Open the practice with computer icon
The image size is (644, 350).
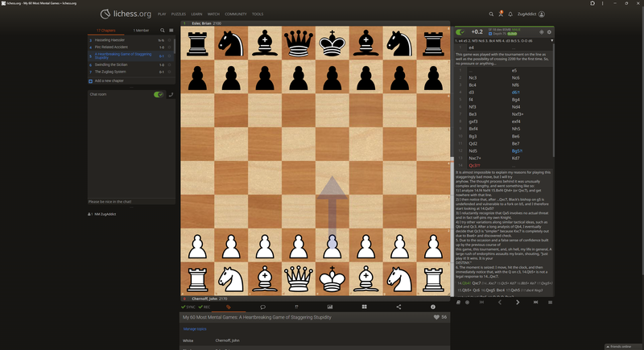[x=467, y=303]
